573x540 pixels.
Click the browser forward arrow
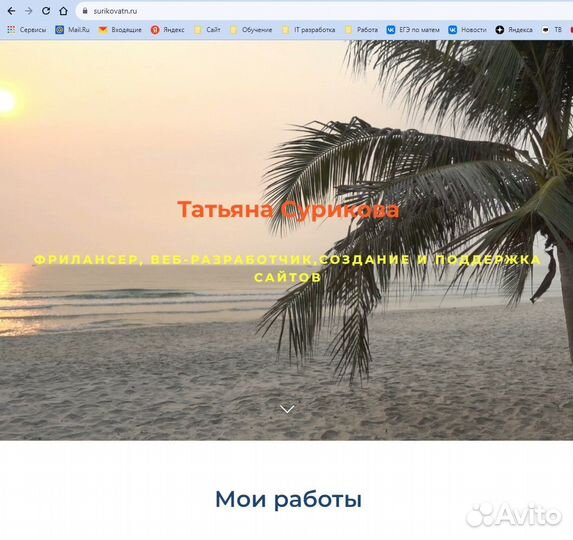tap(29, 11)
